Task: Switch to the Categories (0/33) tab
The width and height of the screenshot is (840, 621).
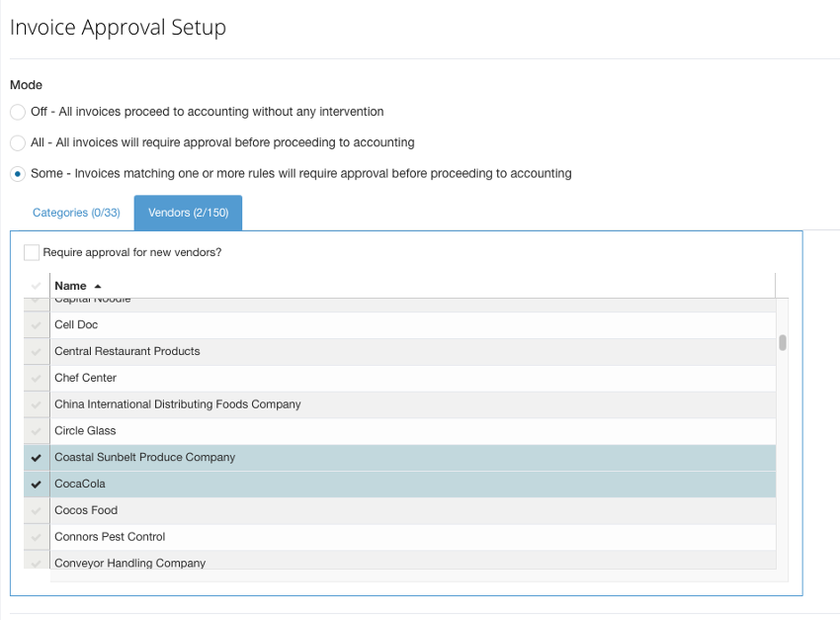Action: (x=76, y=213)
